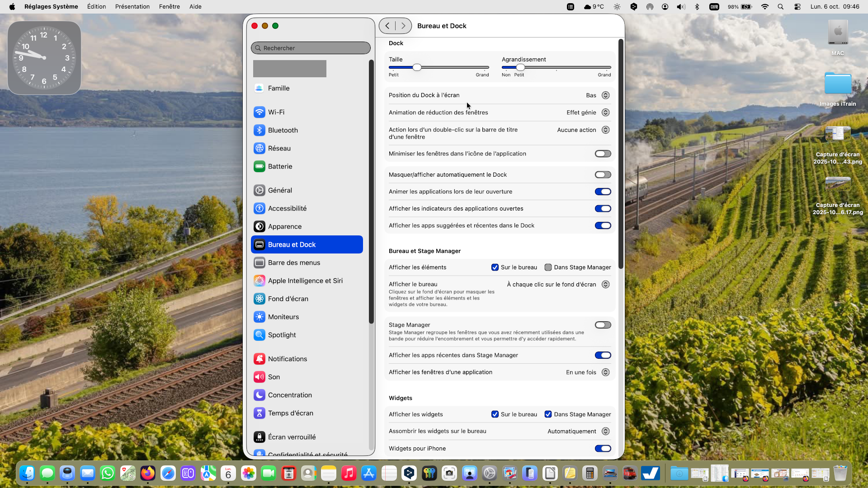Click the Concentration moon icon
The height and width of the screenshot is (488, 868).
pos(259,395)
